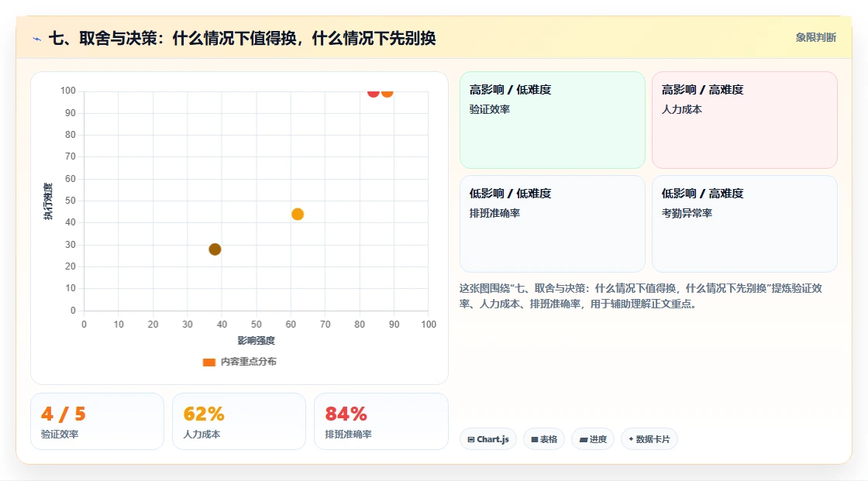Click the 象限判断 label in the header
868x481 pixels.
point(815,38)
